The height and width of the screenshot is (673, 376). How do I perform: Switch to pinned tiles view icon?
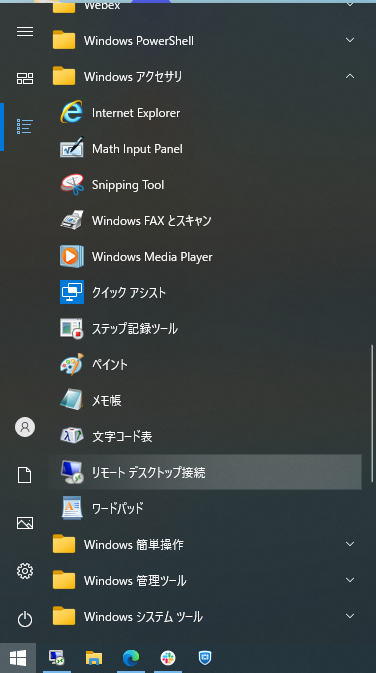click(x=25, y=78)
